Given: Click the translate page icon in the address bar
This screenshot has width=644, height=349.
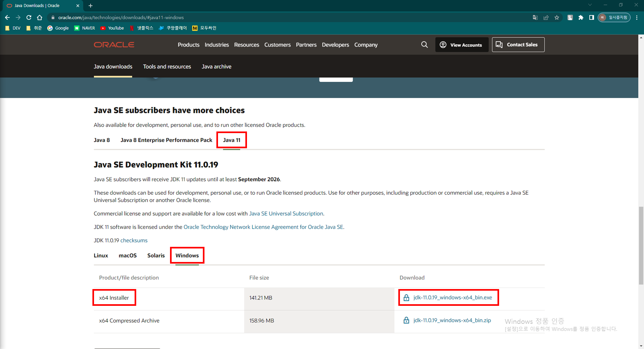Looking at the screenshot, I should click(x=535, y=17).
